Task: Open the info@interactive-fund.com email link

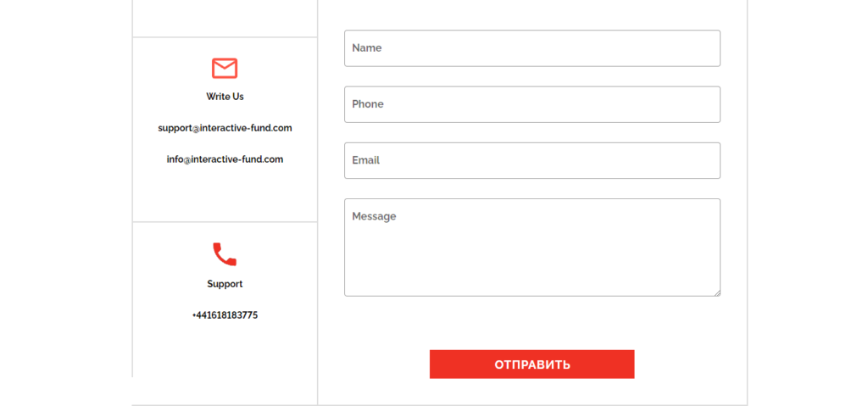Action: click(225, 159)
